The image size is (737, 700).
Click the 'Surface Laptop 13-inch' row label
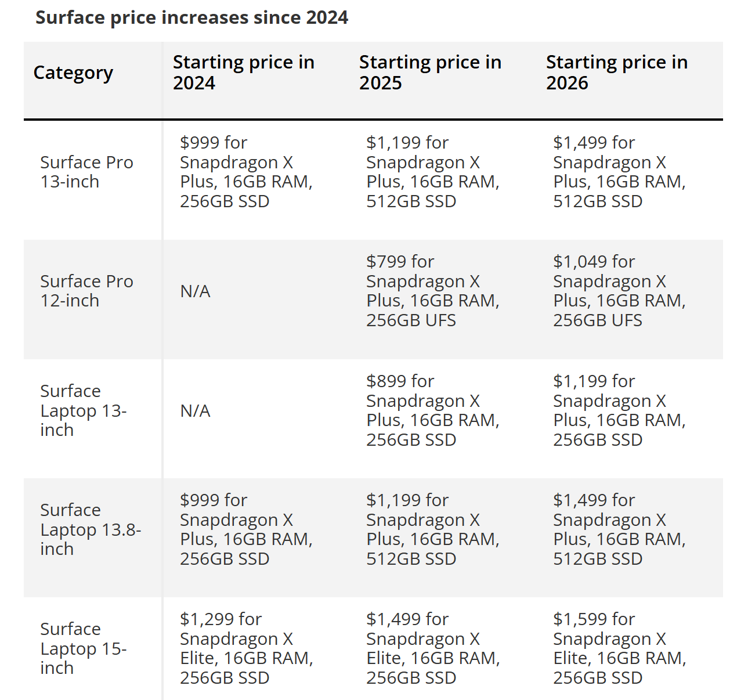[83, 410]
